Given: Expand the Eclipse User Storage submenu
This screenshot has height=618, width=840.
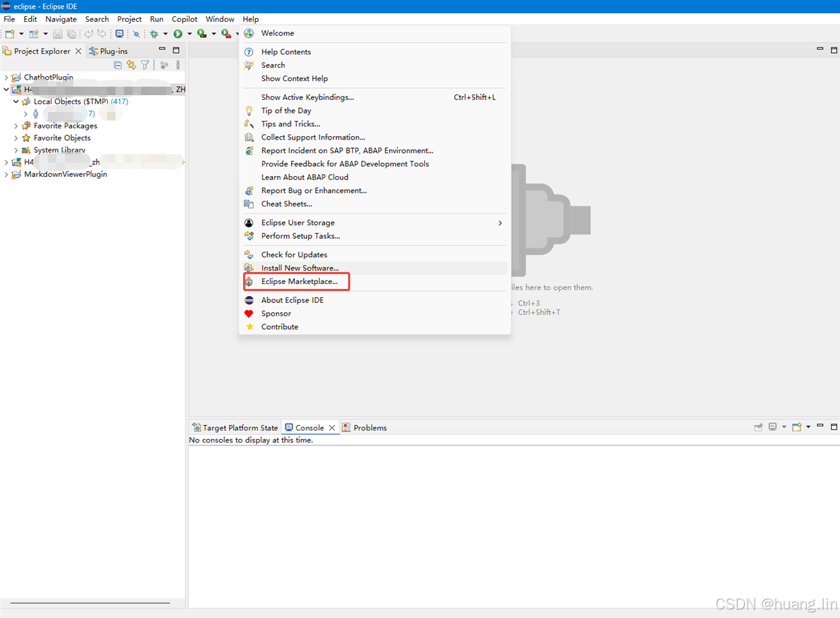Looking at the screenshot, I should point(374,223).
